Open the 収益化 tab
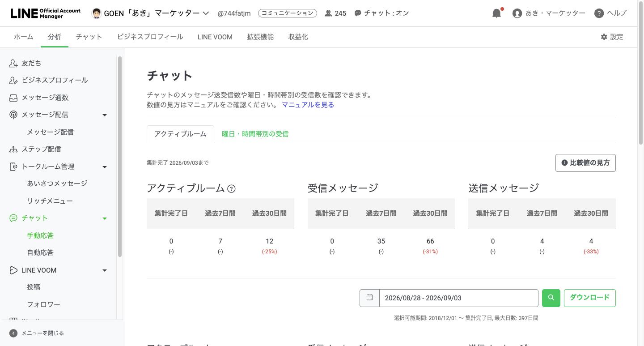This screenshot has width=644, height=346. coord(298,37)
